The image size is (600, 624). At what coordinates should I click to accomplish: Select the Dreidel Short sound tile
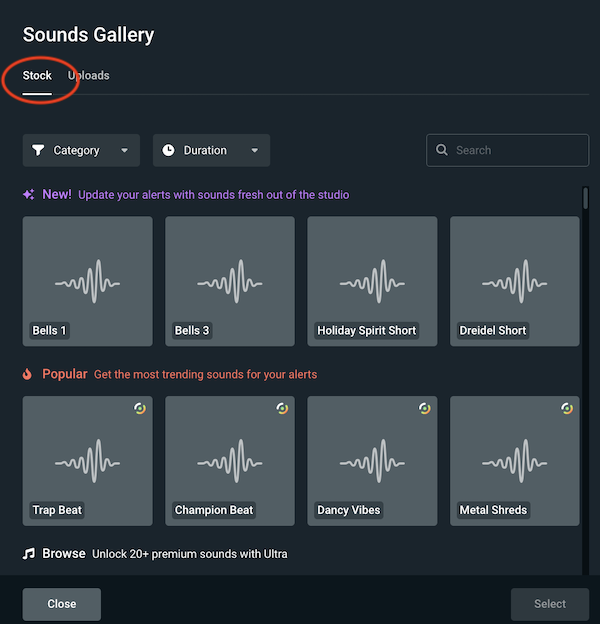pyautogui.click(x=514, y=282)
